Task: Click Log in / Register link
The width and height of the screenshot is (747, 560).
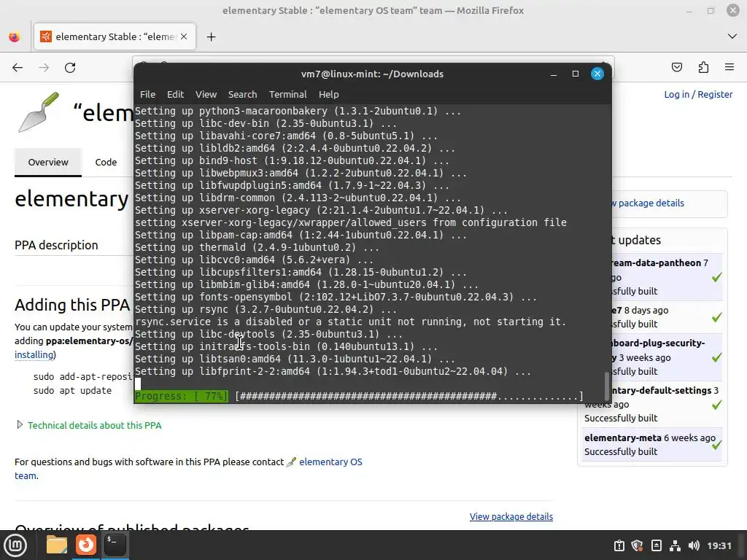Action: (698, 94)
